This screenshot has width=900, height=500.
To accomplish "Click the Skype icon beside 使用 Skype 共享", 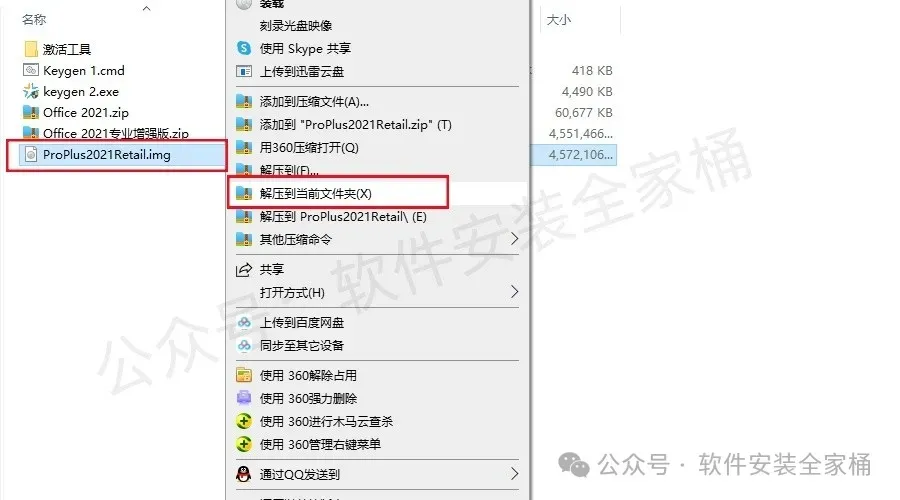I will tap(244, 48).
